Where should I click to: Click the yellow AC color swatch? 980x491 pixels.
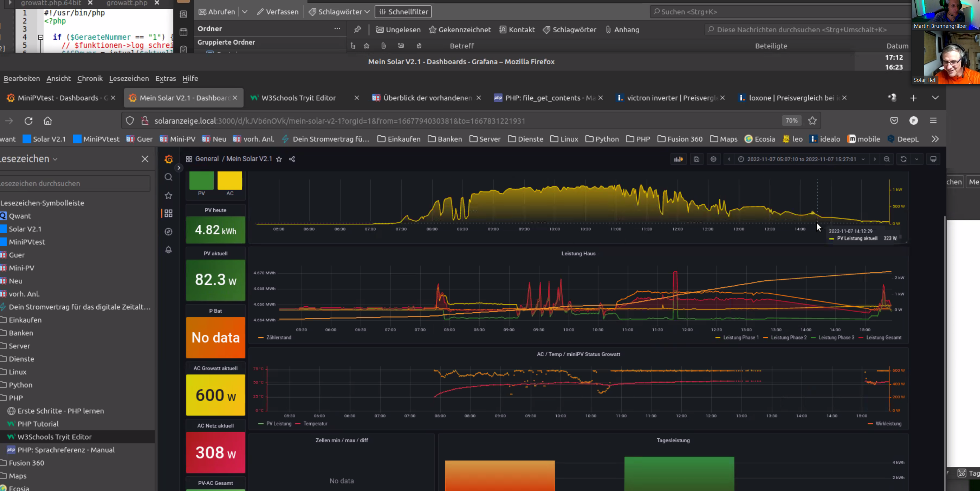[x=229, y=180]
